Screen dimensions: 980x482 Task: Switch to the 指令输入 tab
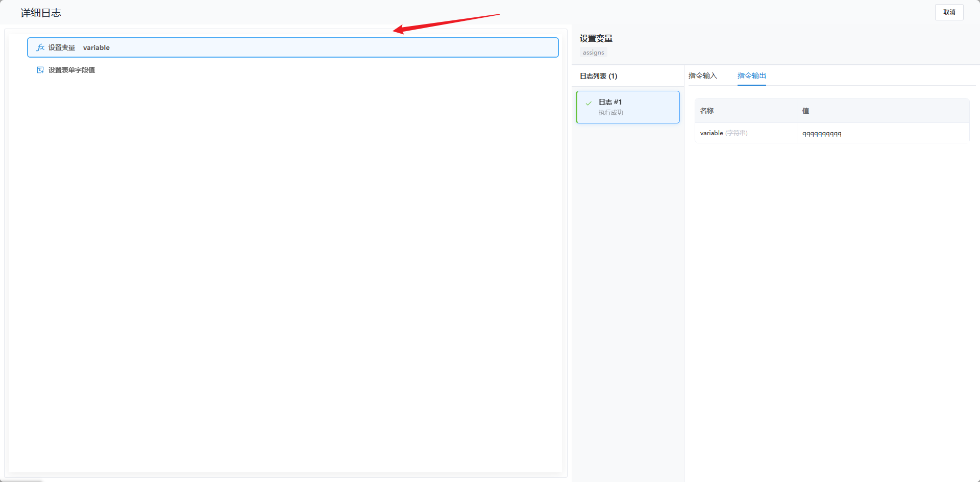tap(702, 75)
